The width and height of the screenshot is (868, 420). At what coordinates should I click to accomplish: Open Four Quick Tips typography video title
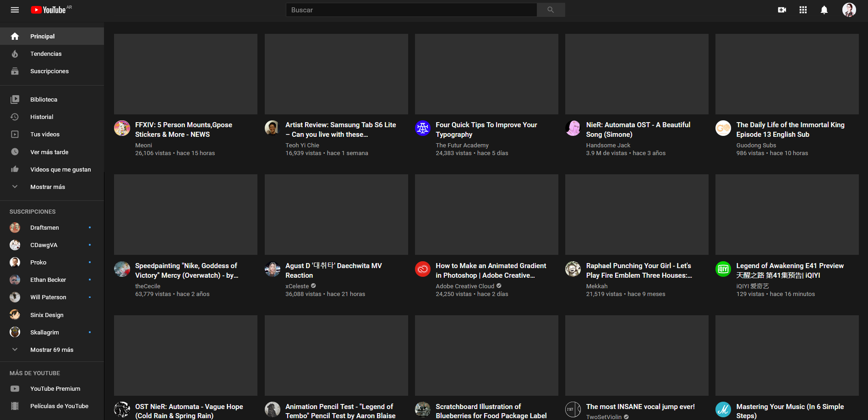click(x=486, y=129)
